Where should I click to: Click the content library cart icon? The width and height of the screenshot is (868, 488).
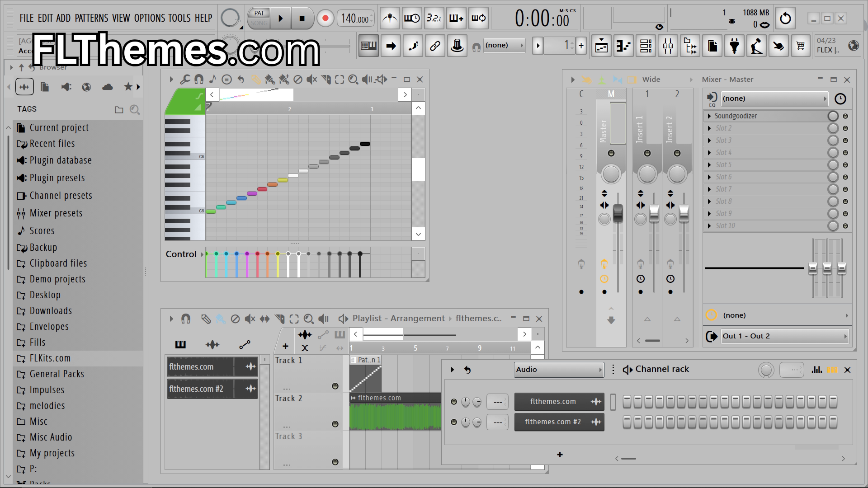click(801, 46)
